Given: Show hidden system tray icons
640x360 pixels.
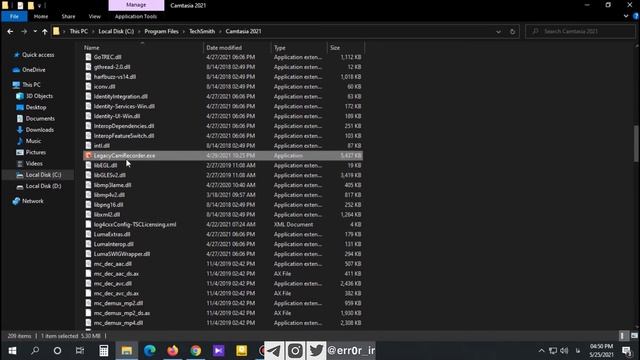Looking at the screenshot, I should tap(541, 351).
